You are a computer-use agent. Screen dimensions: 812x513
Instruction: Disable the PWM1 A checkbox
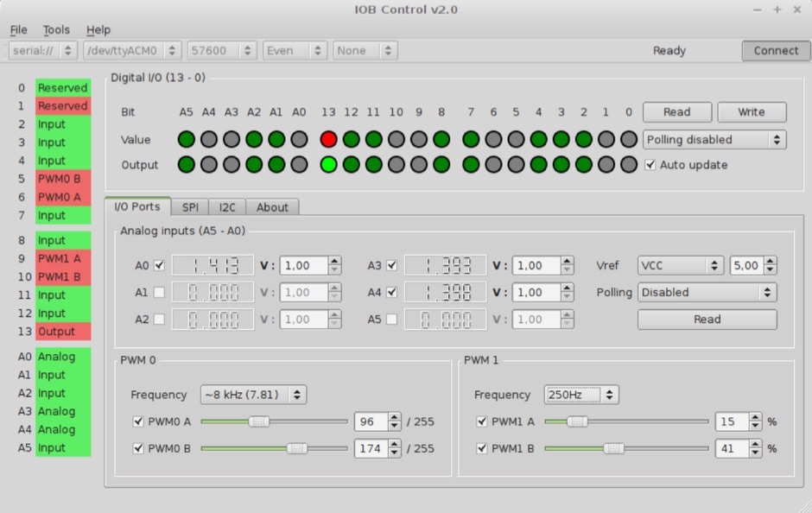[x=483, y=421]
